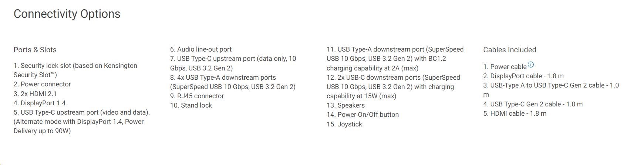
Task: Click the Power On/Off button entry
Action: coord(363,115)
